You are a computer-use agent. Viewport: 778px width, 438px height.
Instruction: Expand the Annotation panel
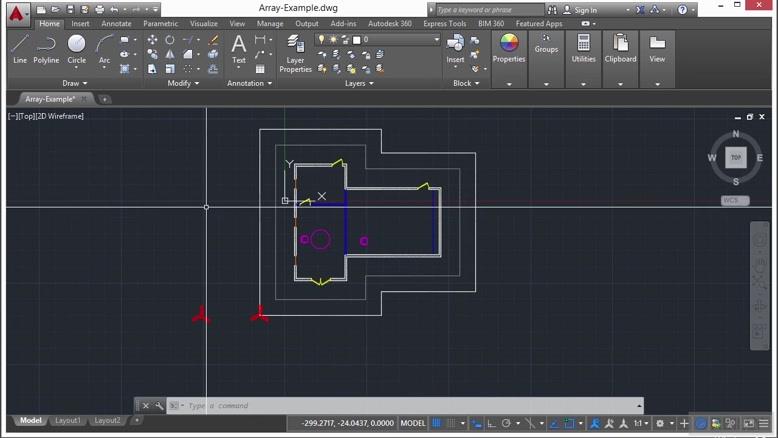[x=250, y=83]
